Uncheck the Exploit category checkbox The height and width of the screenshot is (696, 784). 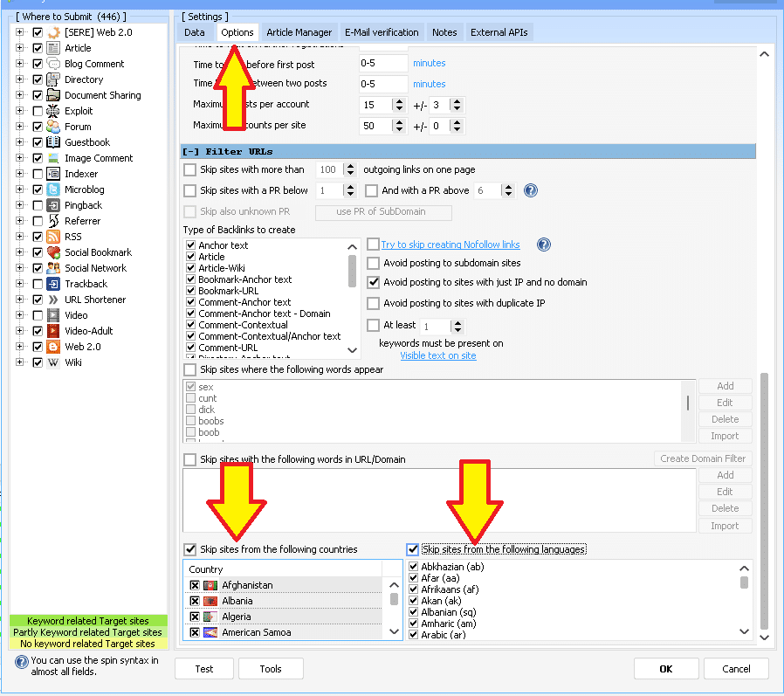[38, 111]
